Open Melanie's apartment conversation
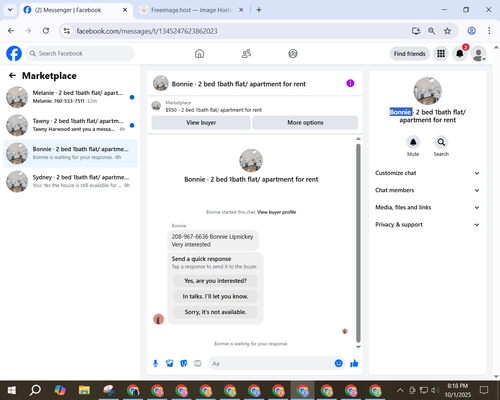 click(x=70, y=97)
